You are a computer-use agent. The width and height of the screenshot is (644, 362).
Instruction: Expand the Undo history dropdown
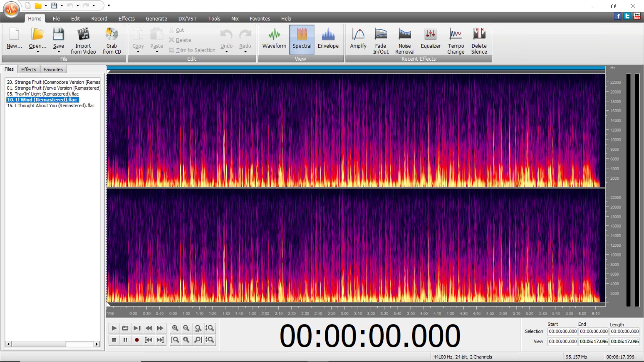pyautogui.click(x=226, y=51)
